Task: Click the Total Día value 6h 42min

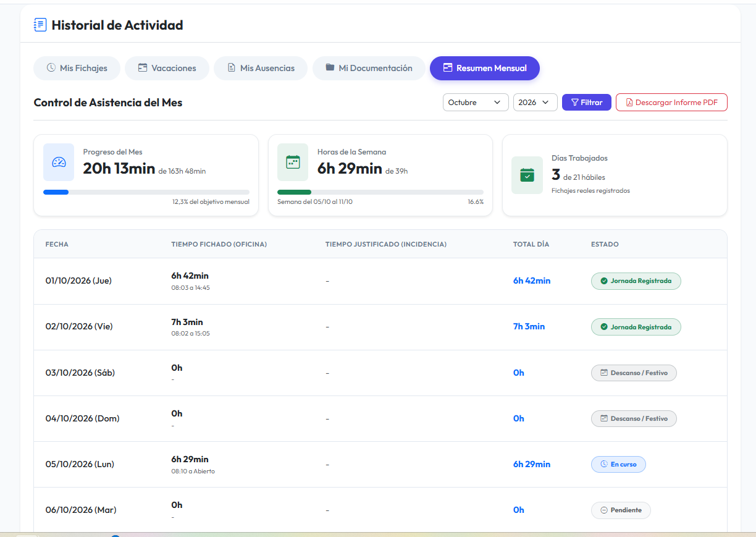Action: (532, 281)
